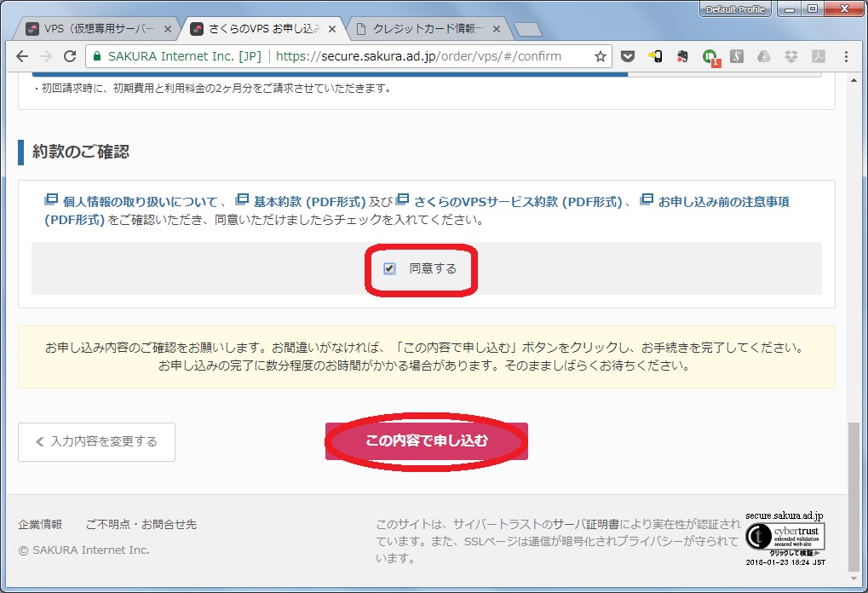The height and width of the screenshot is (593, 868).
Task: Click the page vertical scrollbar thumb
Action: click(854, 496)
